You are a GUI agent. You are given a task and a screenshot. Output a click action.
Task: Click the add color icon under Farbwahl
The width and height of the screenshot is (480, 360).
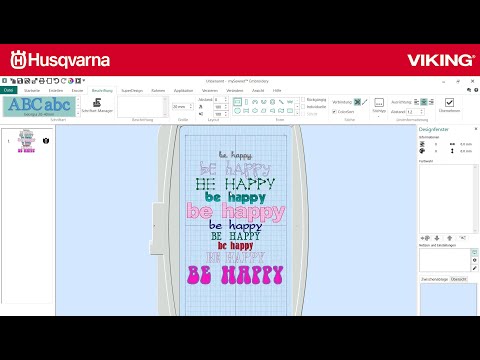click(425, 238)
